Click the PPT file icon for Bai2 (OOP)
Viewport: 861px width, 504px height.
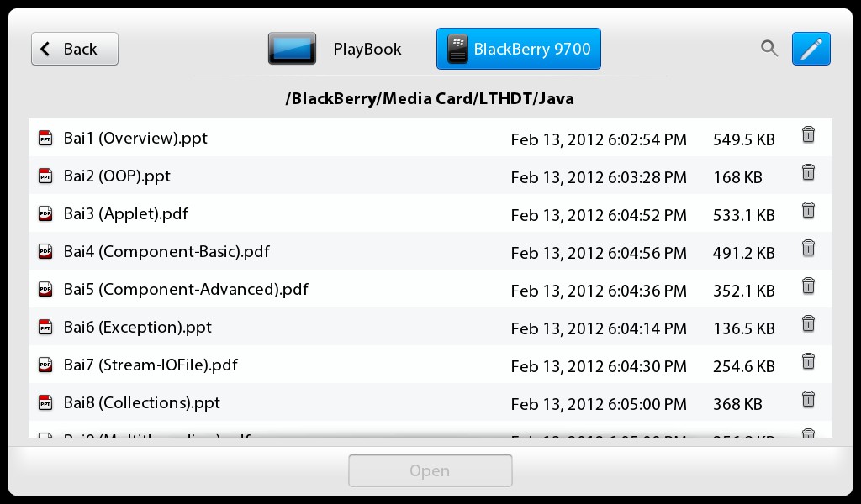45,176
